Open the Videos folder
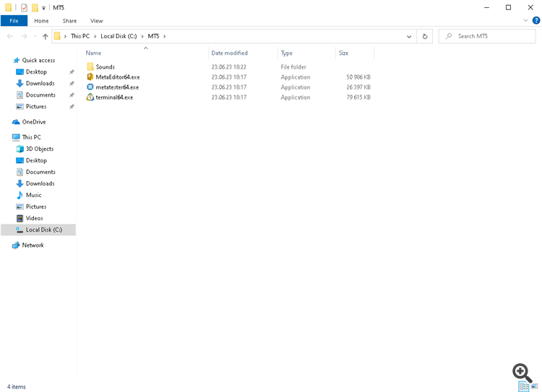 pos(34,218)
